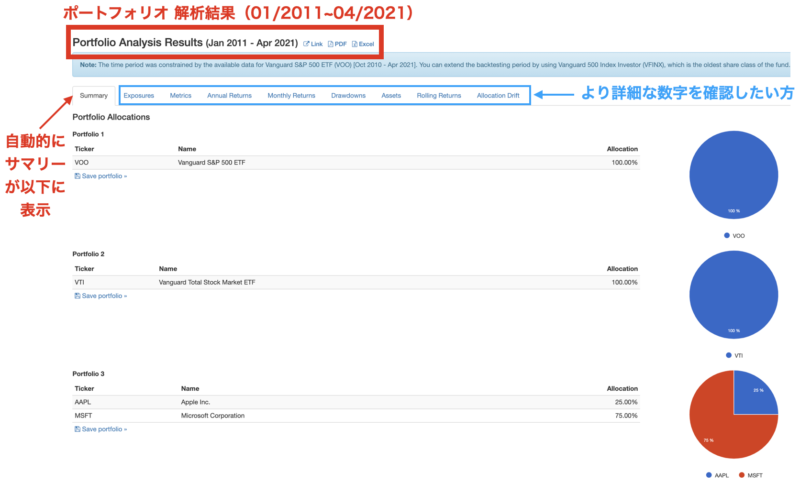Click the Portfolio 3 label

click(88, 374)
